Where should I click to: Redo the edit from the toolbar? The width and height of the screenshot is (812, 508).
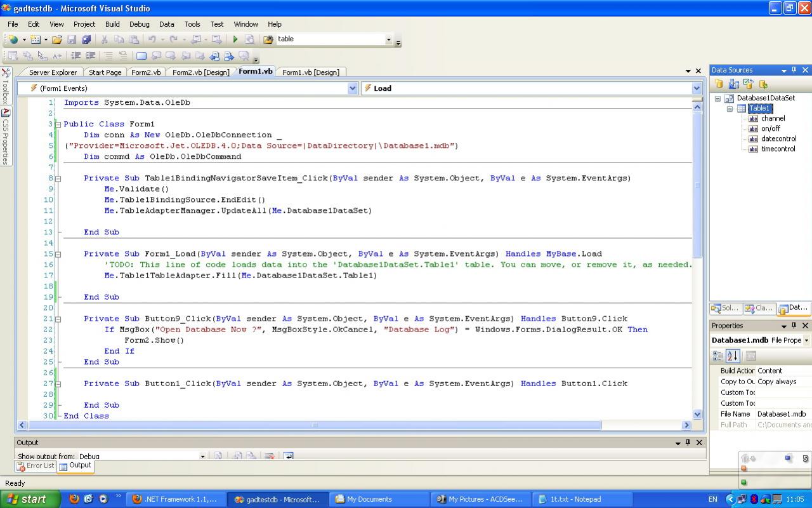(173, 39)
